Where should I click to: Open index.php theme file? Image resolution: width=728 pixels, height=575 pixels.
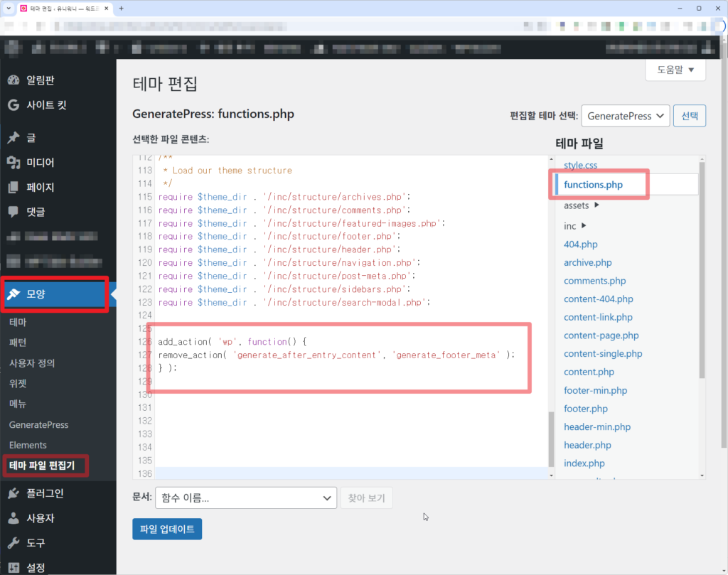pos(584,463)
